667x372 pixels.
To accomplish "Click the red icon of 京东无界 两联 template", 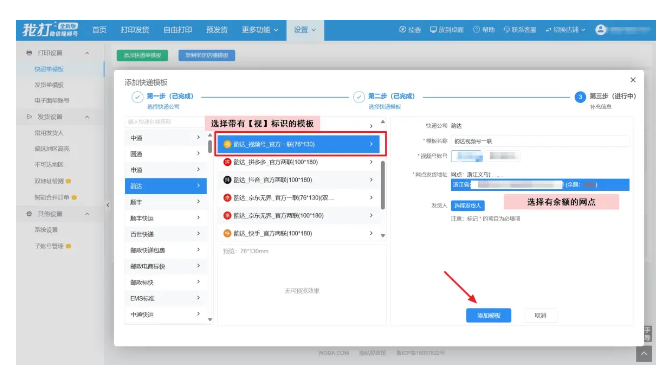I will click(227, 216).
